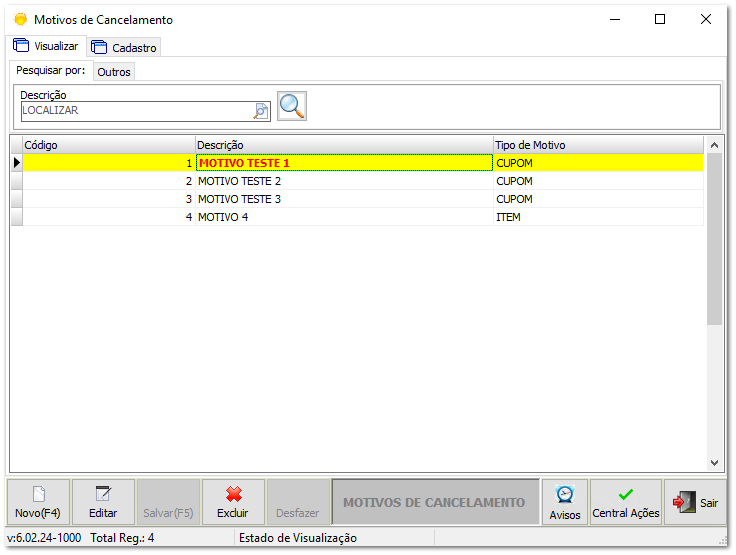Click CUPOM cell in highlighted first row

598,163
